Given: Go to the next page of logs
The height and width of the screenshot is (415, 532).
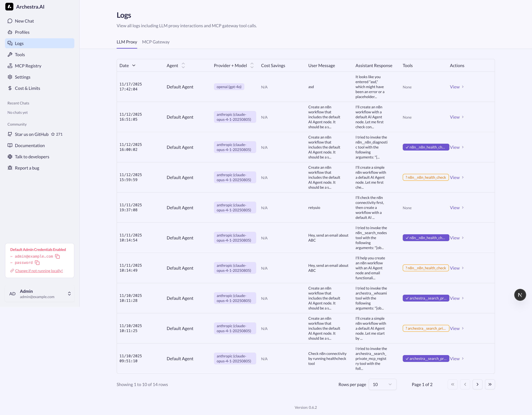Looking at the screenshot, I should point(477,384).
